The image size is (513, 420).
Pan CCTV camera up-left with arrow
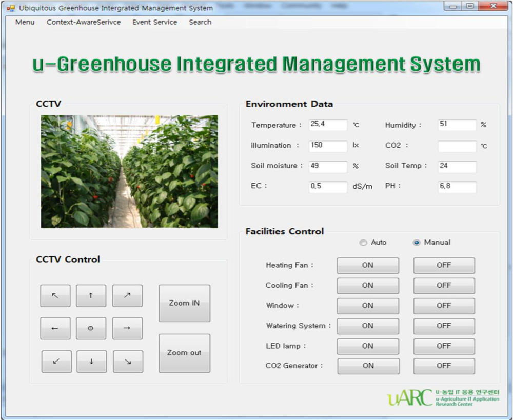click(55, 296)
